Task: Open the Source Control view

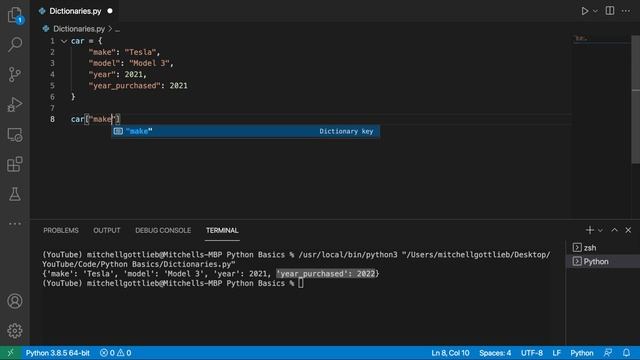Action: point(15,74)
